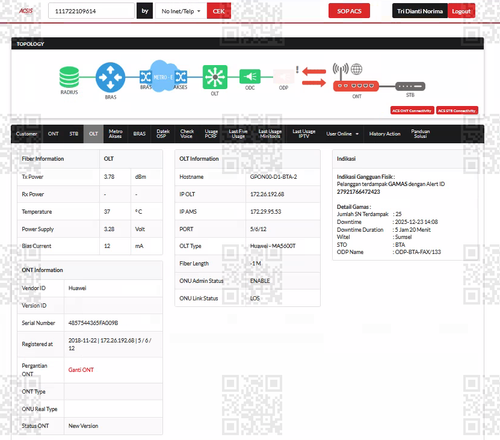Open the History Action tab
This screenshot has width=500, height=440.
[x=385, y=134]
